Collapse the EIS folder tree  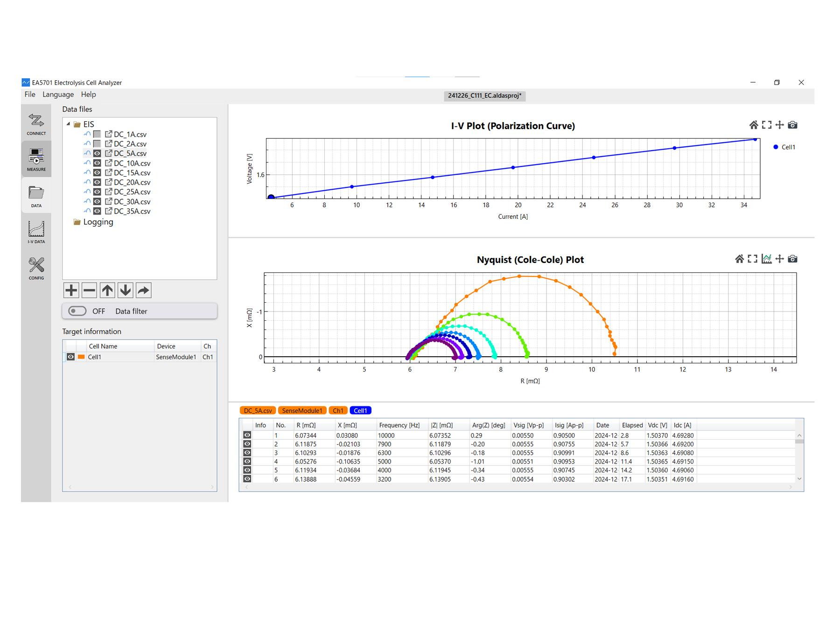coord(69,124)
